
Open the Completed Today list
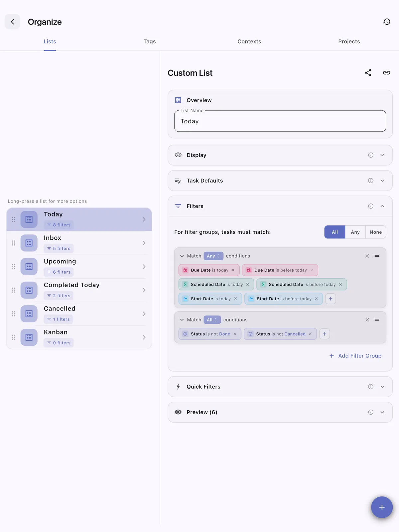[x=79, y=290]
